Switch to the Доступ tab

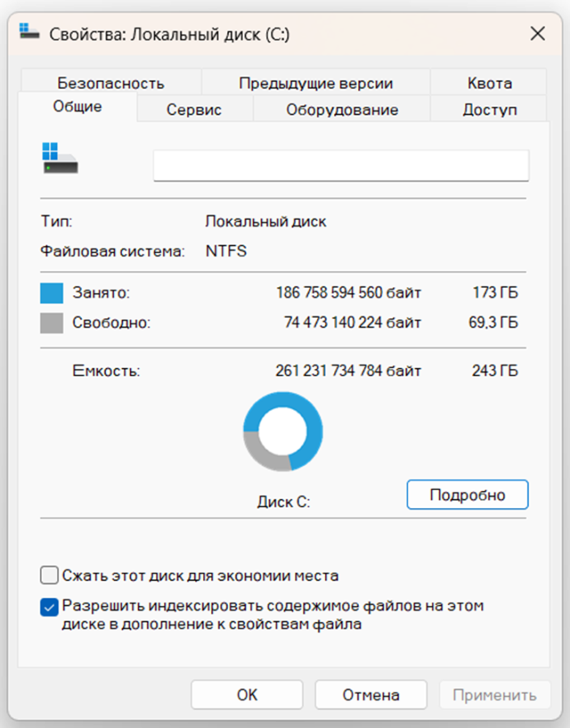point(489,109)
